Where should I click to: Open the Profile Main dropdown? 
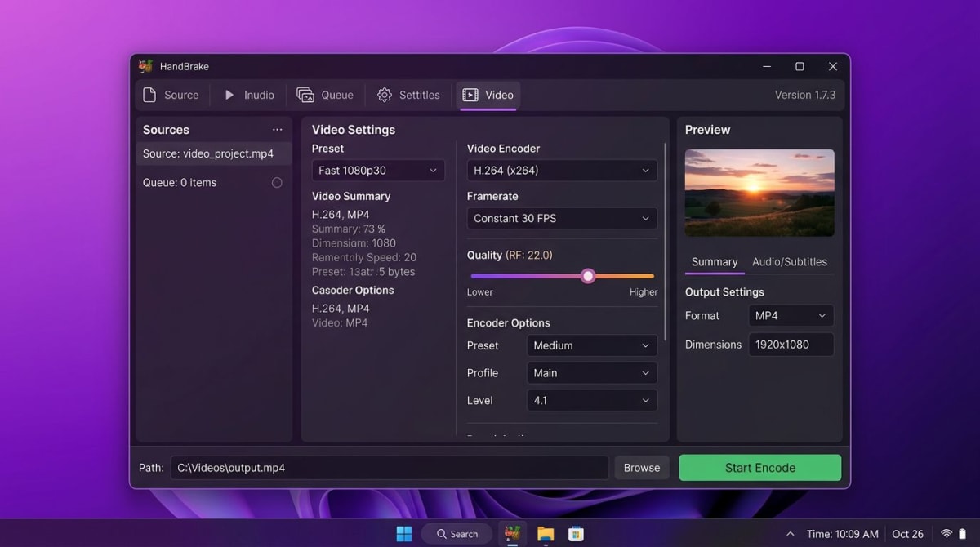592,373
